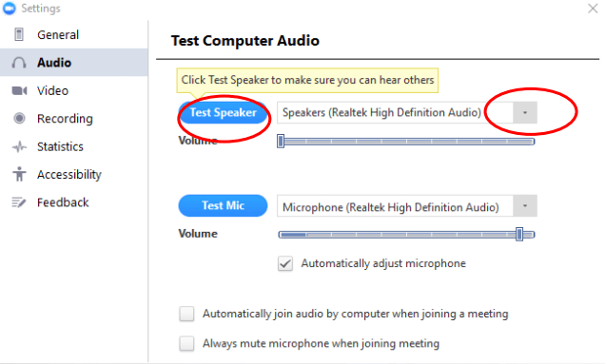The image size is (605, 364).
Task: Click the General phone icon in sidebar
Action: pos(18,34)
